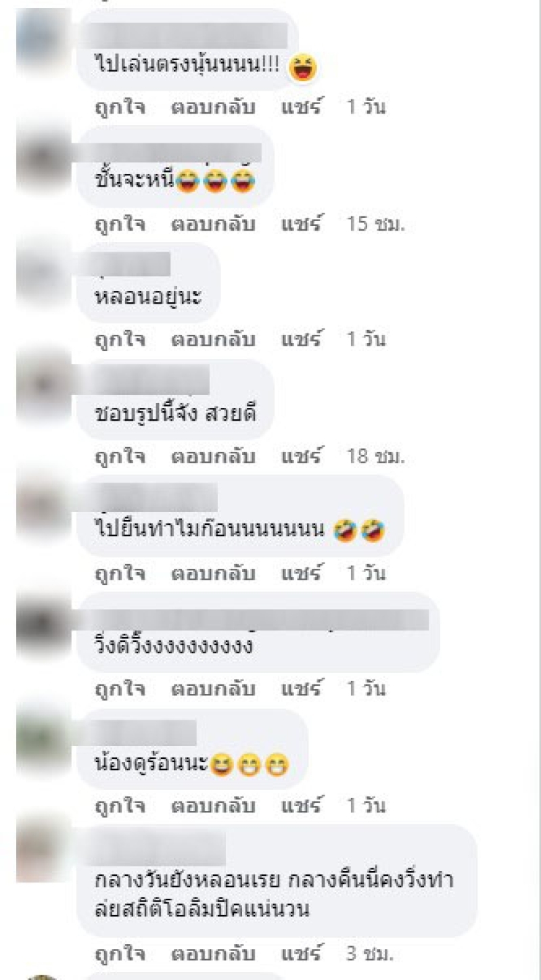
Task: Click ถูกใจ under the น้องดูร้อนนะ comment
Action: click(x=120, y=807)
